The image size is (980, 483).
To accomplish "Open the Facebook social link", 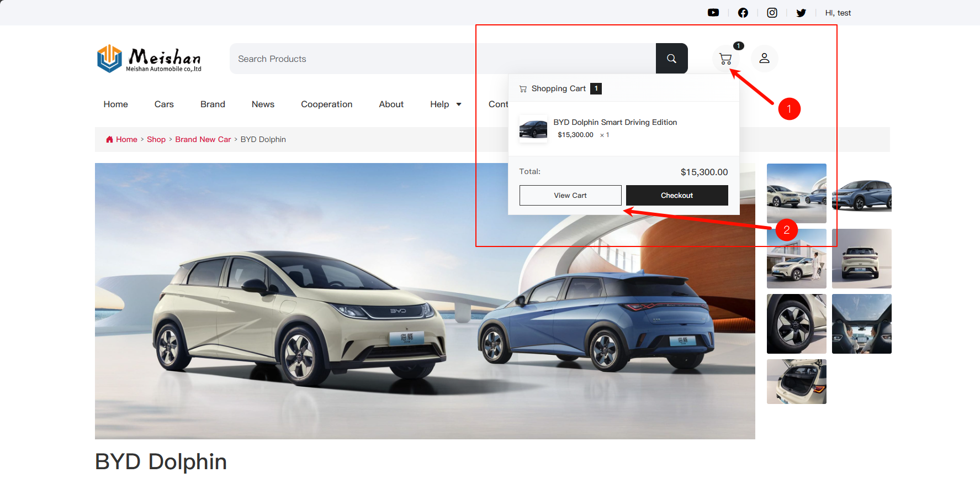I will click(x=743, y=13).
